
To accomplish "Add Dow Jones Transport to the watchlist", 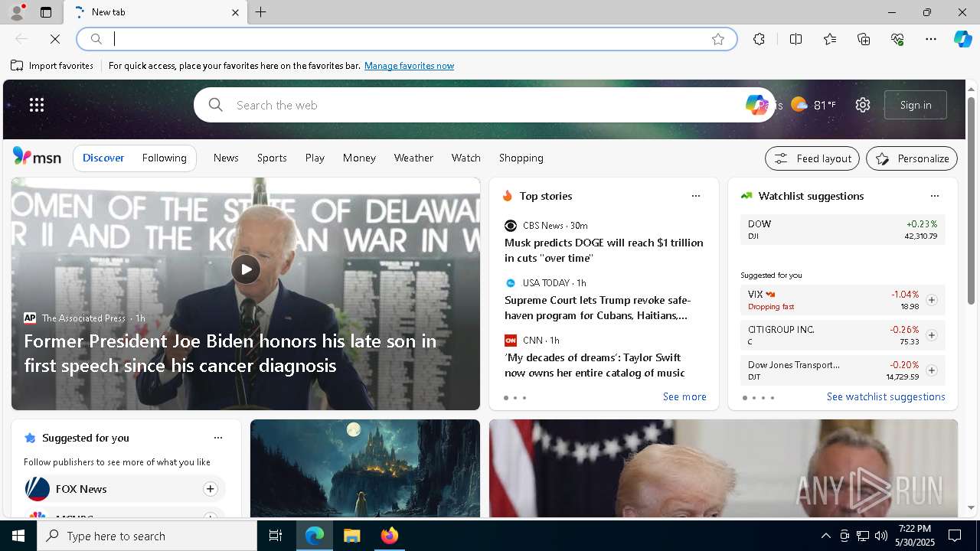I will 932,370.
